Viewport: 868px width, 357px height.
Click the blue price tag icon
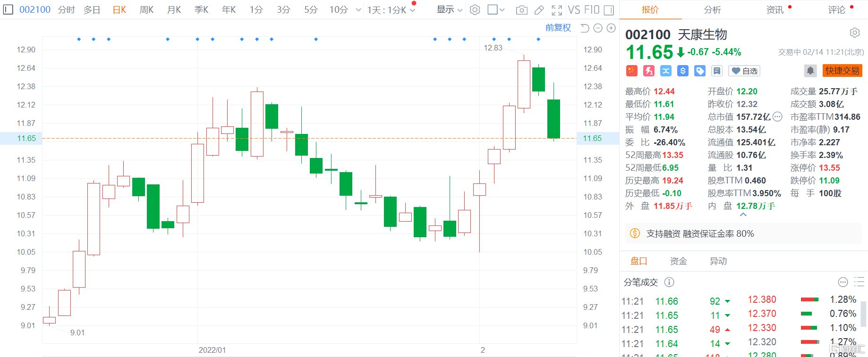point(700,71)
